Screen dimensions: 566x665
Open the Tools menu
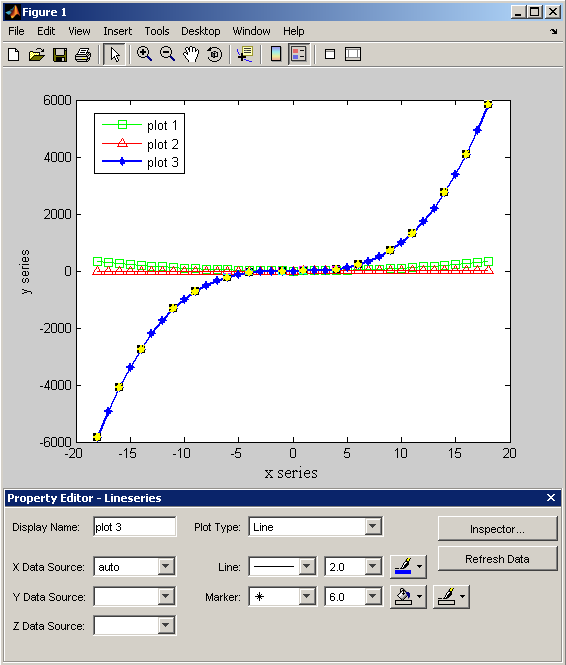tap(157, 31)
